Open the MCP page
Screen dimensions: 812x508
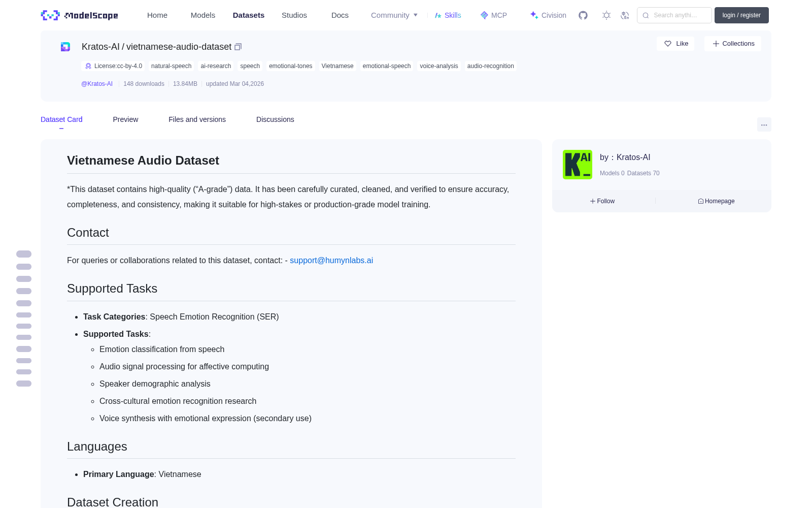(x=494, y=15)
